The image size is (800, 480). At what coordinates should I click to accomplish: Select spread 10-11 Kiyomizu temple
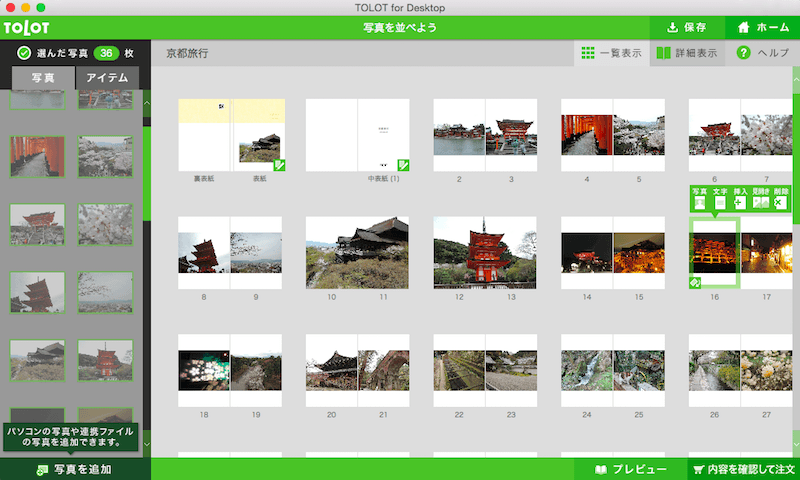point(357,252)
